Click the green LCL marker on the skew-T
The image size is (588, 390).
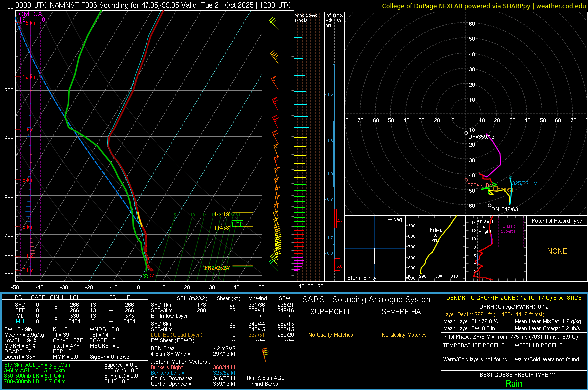click(237, 224)
